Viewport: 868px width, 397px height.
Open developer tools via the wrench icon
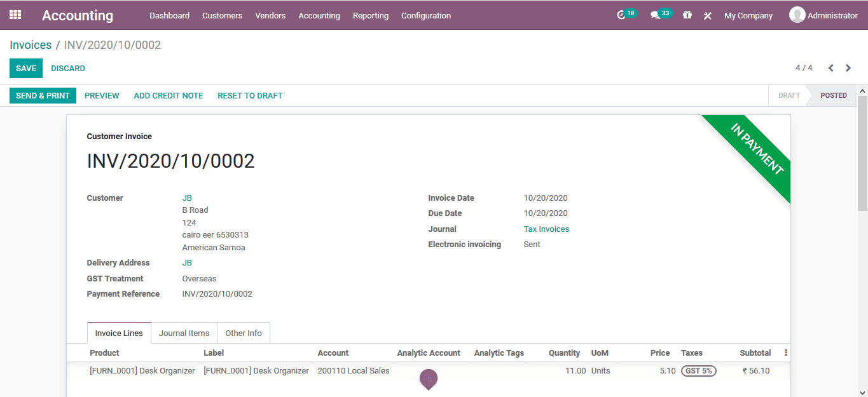(x=707, y=15)
